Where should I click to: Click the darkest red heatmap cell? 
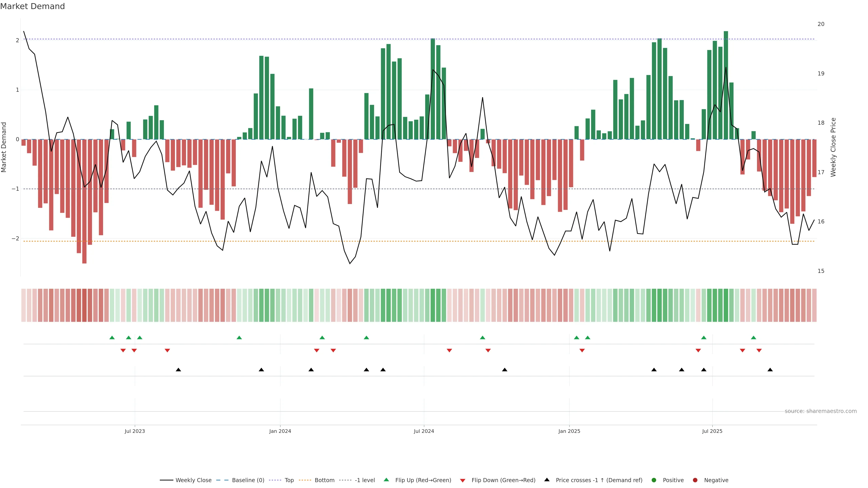[x=84, y=305]
